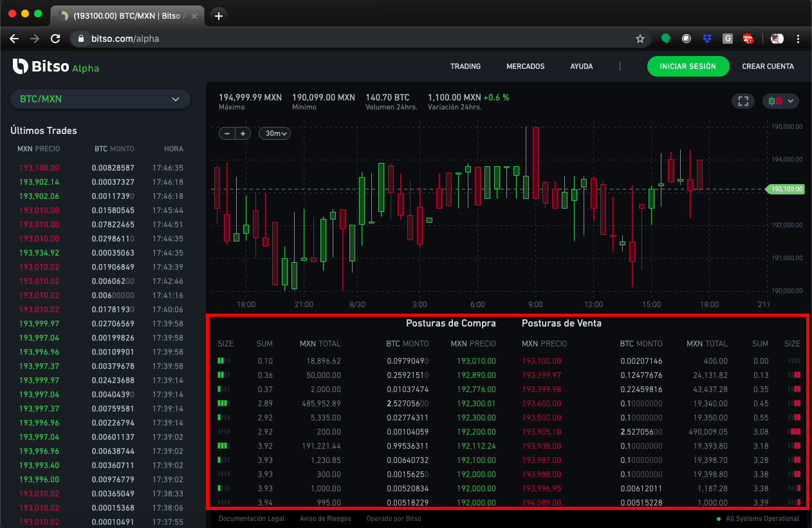Click the All Systems Operational status dot
The height and width of the screenshot is (528, 812).
(719, 518)
